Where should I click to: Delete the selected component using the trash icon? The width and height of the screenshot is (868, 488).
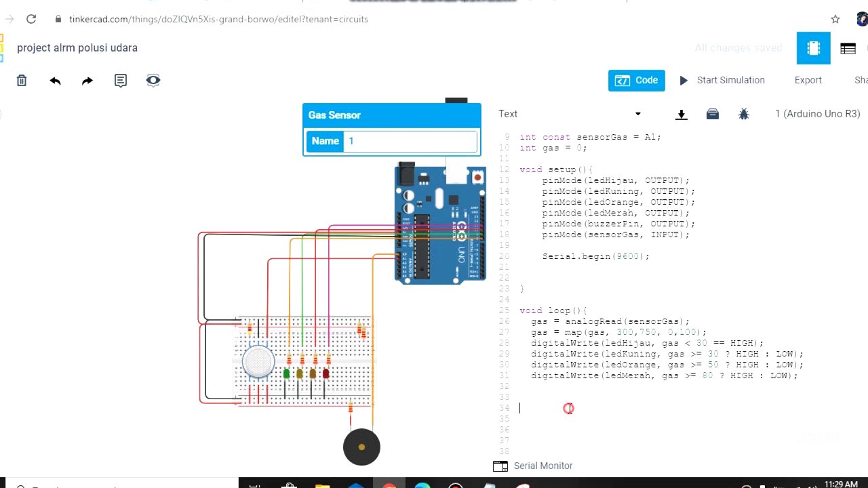(x=21, y=81)
